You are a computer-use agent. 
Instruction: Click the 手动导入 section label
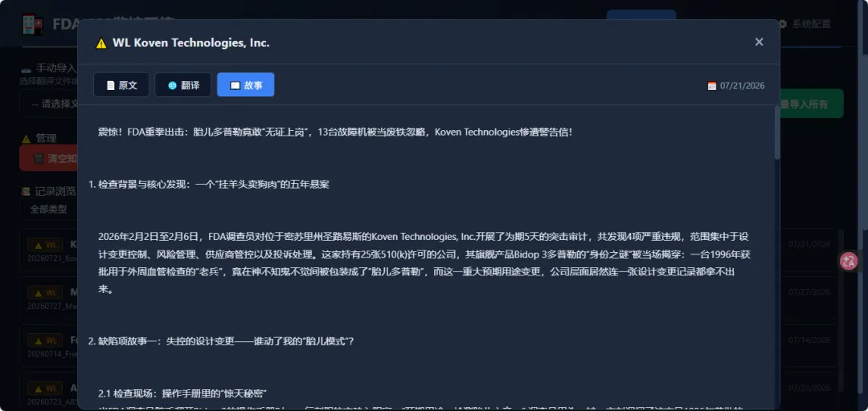click(x=56, y=68)
